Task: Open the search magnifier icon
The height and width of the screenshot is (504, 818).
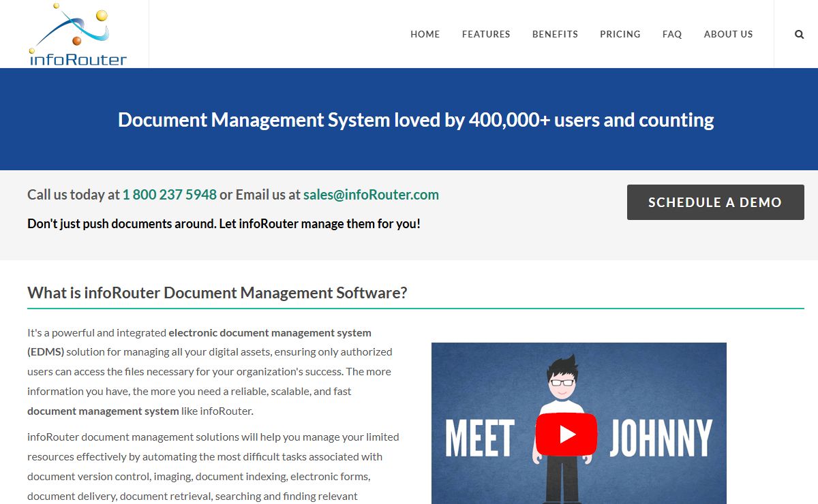Action: [799, 34]
